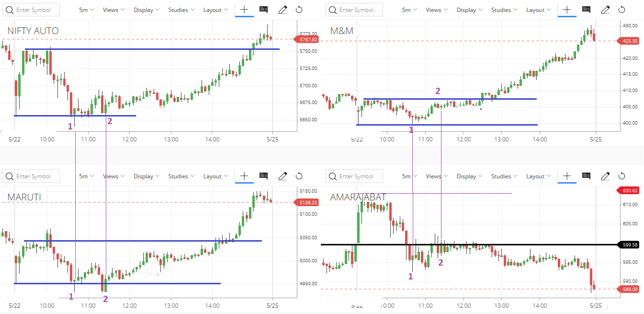
Task: Focus the Enter Symbol field above MARUTI
Action: (x=32, y=176)
